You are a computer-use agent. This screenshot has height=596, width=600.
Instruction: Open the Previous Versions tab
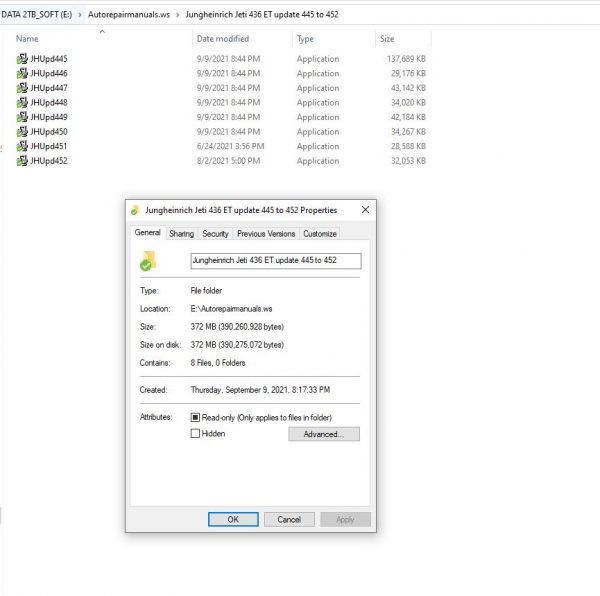pos(266,234)
